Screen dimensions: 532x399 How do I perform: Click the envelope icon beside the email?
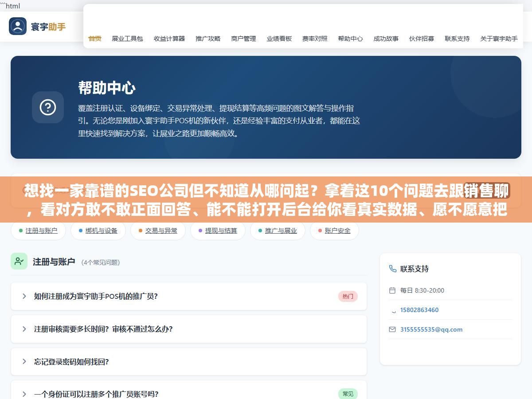click(392, 329)
